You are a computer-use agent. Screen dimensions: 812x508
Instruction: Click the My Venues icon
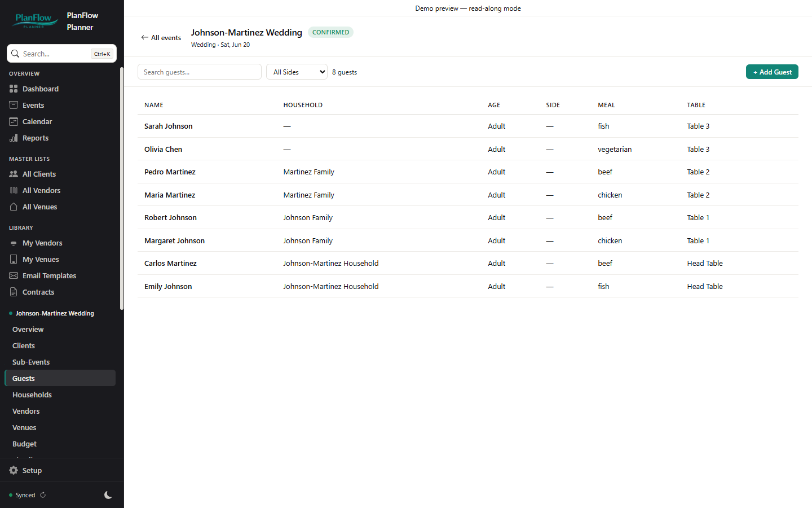(x=14, y=259)
